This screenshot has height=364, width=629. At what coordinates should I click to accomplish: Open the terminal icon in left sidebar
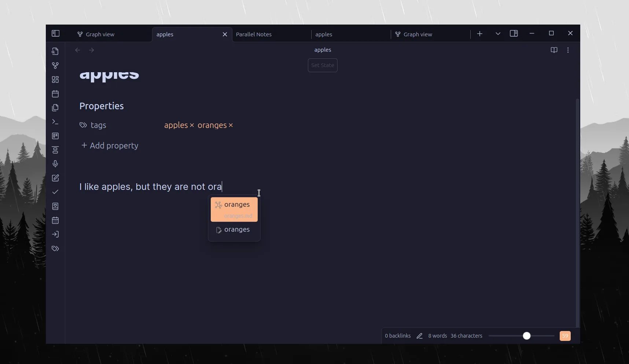click(x=55, y=122)
